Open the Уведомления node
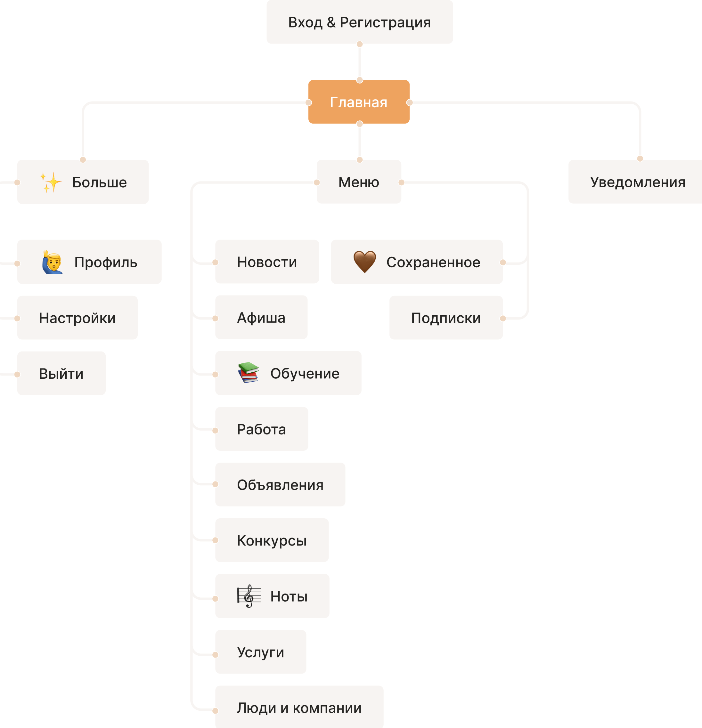Viewport: 702px width, 728px height. [x=637, y=182]
